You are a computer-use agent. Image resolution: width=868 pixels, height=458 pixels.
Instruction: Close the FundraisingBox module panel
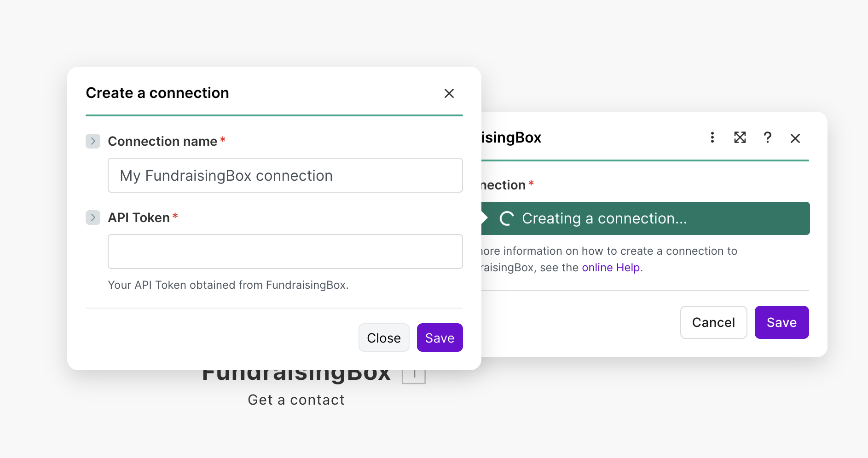(x=795, y=138)
